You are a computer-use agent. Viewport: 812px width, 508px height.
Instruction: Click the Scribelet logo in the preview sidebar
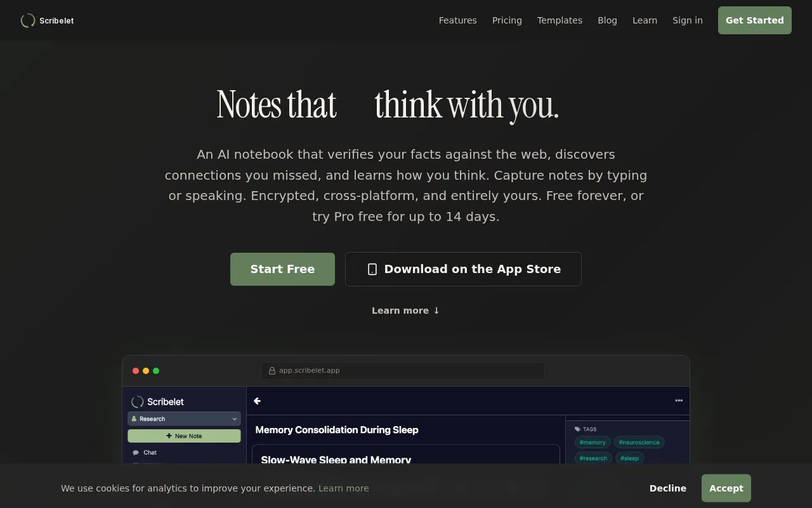[x=157, y=402]
